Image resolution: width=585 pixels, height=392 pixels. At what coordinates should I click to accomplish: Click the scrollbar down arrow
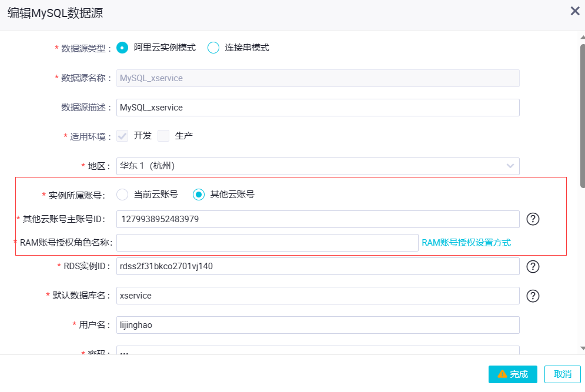(x=583, y=349)
